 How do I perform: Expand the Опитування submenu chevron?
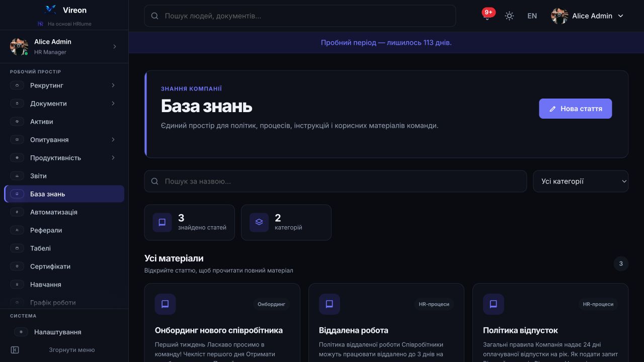pos(113,140)
